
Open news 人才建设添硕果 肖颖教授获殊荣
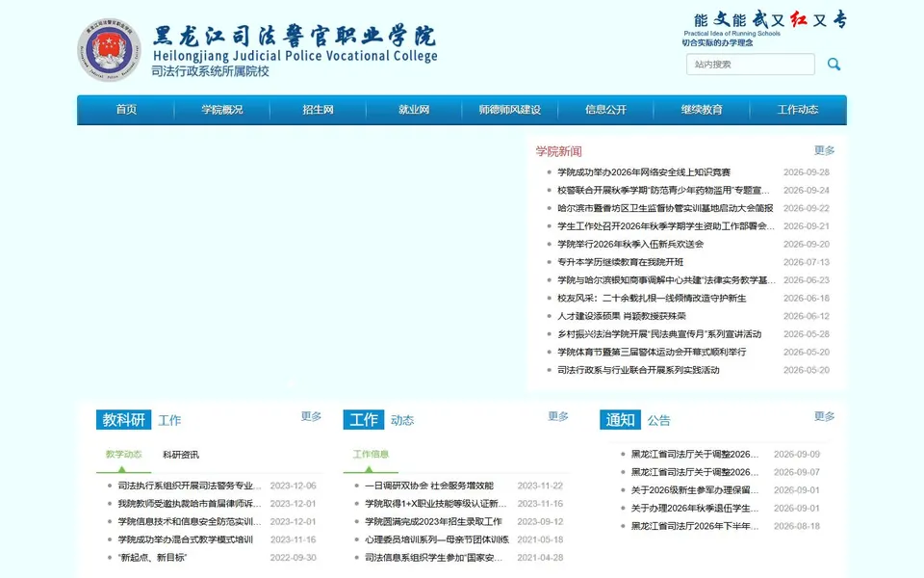pos(622,316)
